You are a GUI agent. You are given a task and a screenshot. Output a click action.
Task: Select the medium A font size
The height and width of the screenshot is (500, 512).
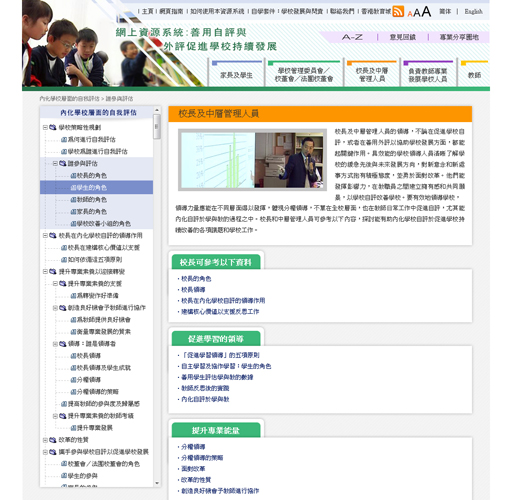tap(417, 13)
